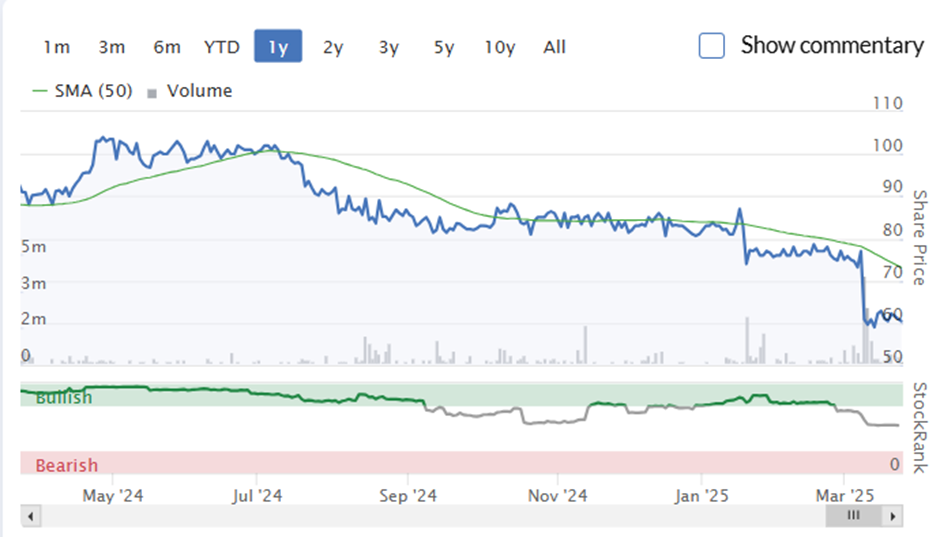Click the May '24 axis label
This screenshot has height=537, width=940.
point(113,496)
